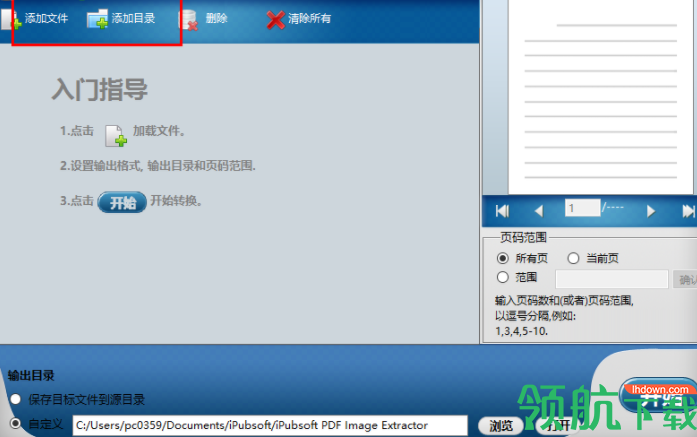Select the save to source folder (保存目标文件到源目录) option
The image size is (697, 437).
[16, 399]
